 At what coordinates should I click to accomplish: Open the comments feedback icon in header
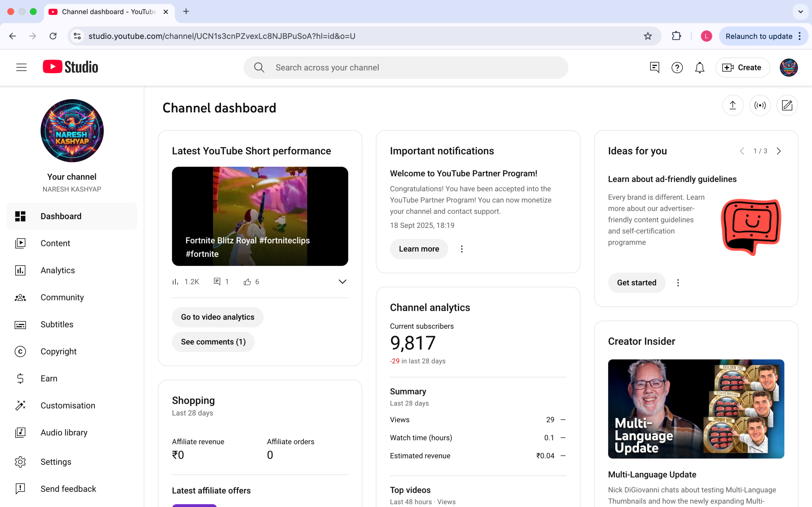click(654, 68)
